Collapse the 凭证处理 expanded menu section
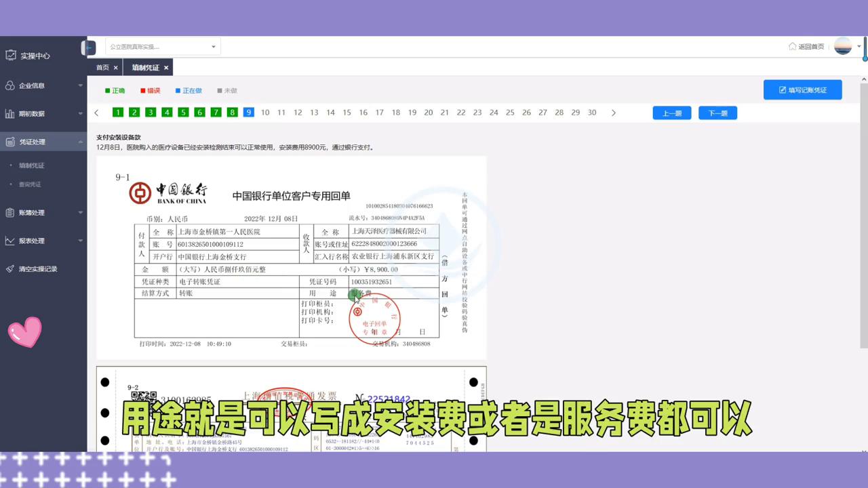Viewport: 868px width, 488px height. pos(79,142)
